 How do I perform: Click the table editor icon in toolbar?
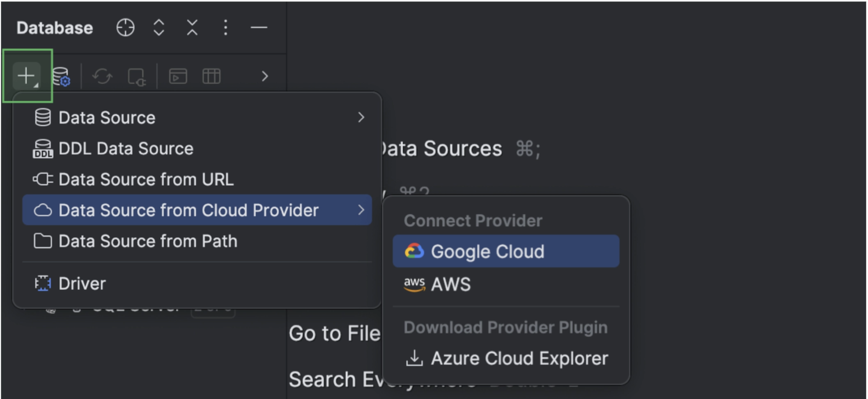[211, 76]
